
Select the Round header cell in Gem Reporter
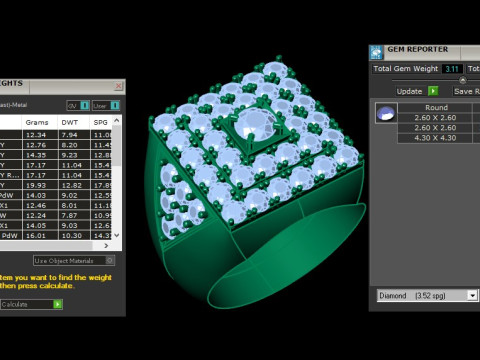pos(435,108)
